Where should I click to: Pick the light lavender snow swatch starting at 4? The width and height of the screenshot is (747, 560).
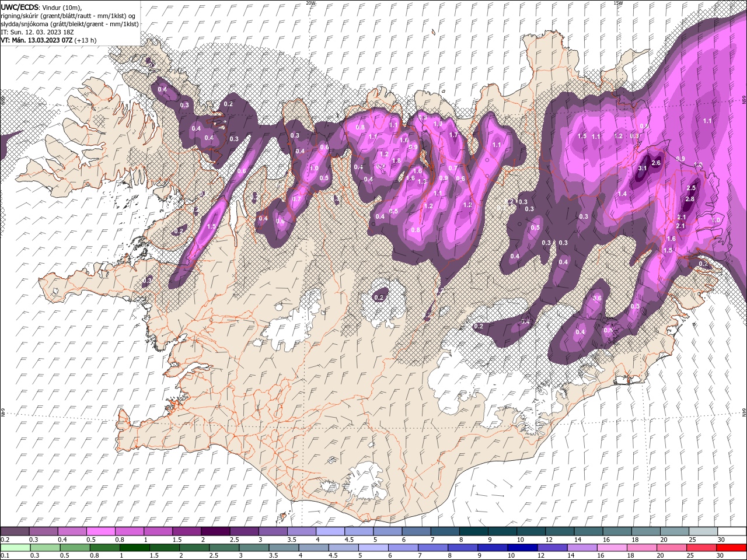pos(330,531)
